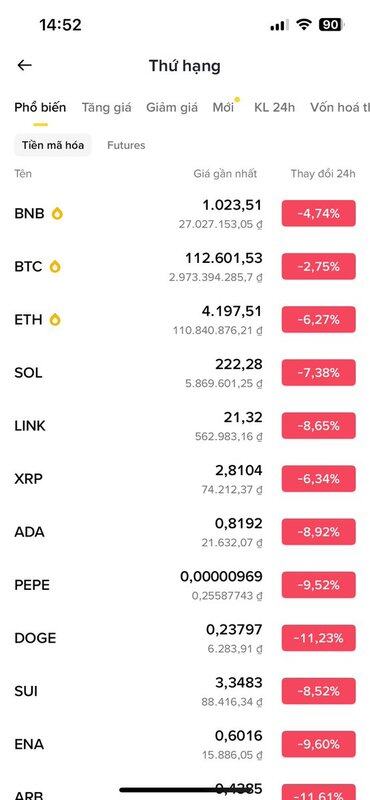The image size is (370, 800).
Task: Open the Mới tab
Action: (224, 107)
